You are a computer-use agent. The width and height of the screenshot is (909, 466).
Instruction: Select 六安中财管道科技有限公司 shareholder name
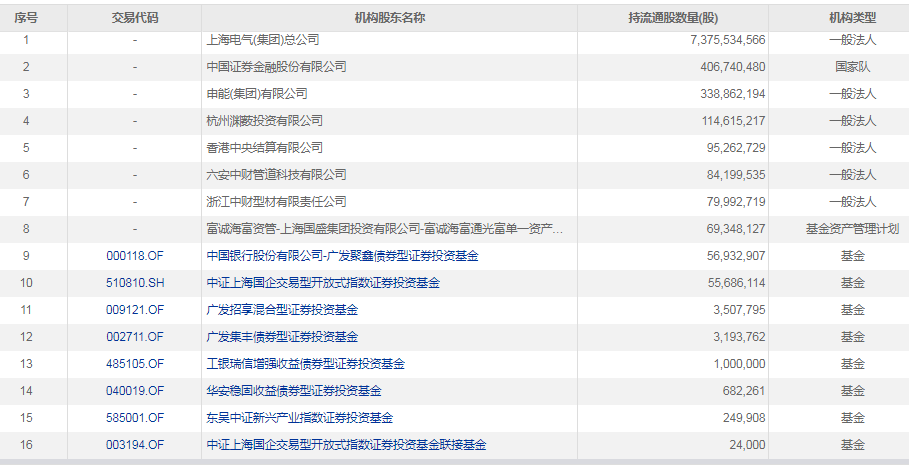pos(277,174)
